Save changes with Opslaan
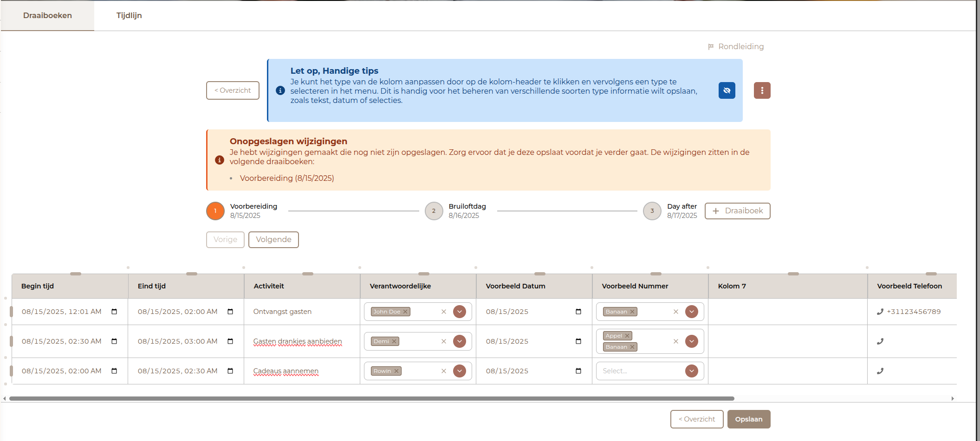980x441 pixels. tap(749, 419)
